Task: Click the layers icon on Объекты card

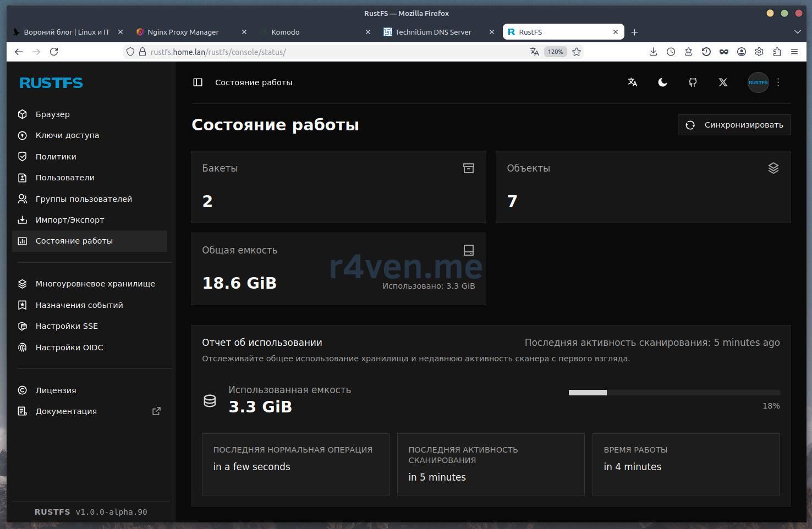Action: (x=773, y=168)
